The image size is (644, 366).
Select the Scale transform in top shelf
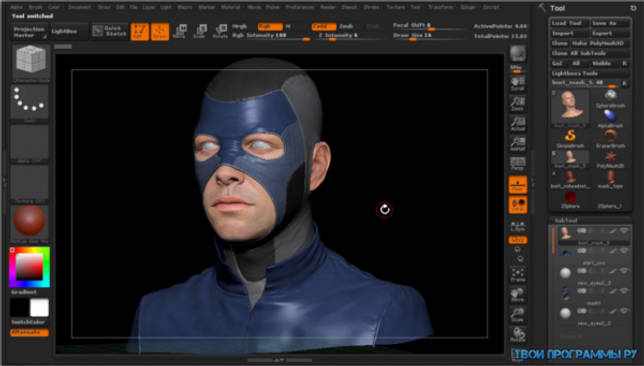click(200, 32)
